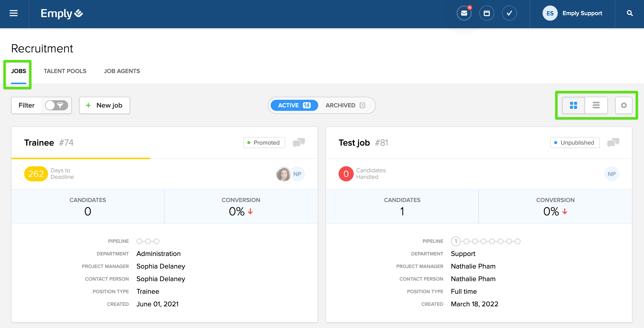Image resolution: width=644 pixels, height=328 pixels.
Task: Switch to grid card view
Action: click(x=573, y=105)
